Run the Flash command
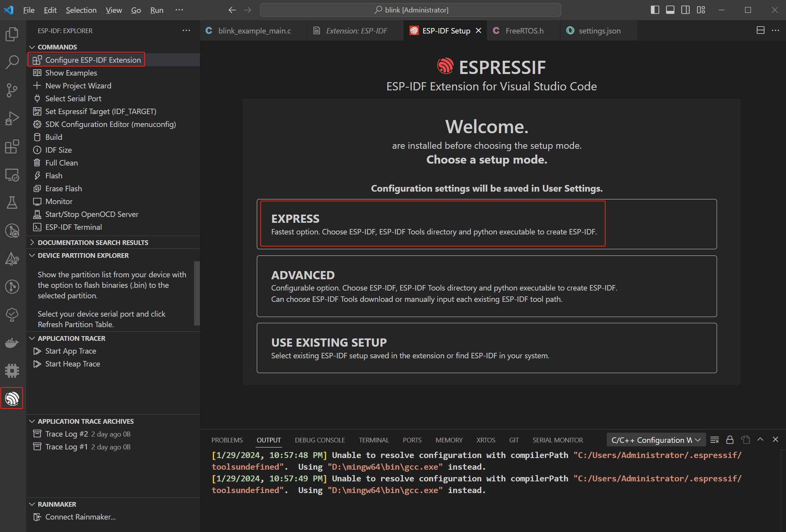Screen dimensions: 786x532 (113, 176)
